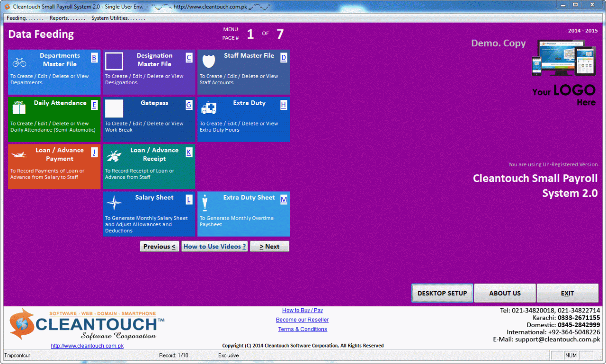Click the 'Record: 1/10' status bar text
Viewport: 606px width, 364px height.
click(174, 355)
